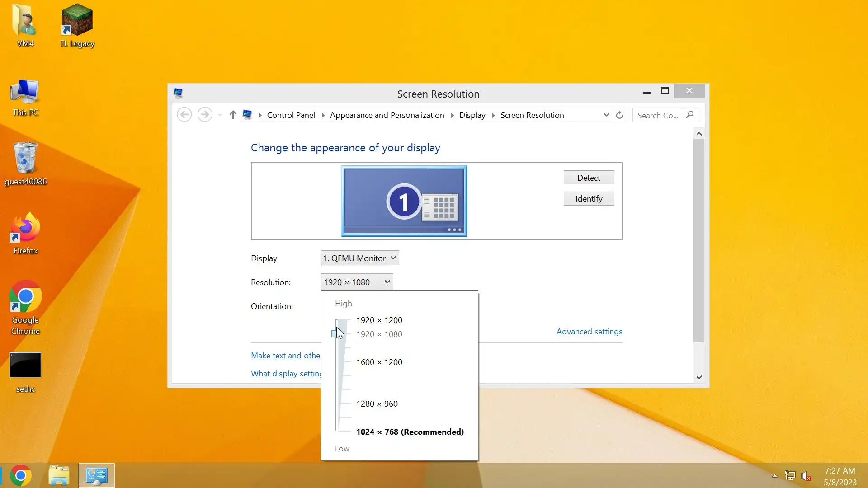Open the Google Chrome desktop shortcut
The height and width of the screenshot is (488, 868).
[25, 307]
